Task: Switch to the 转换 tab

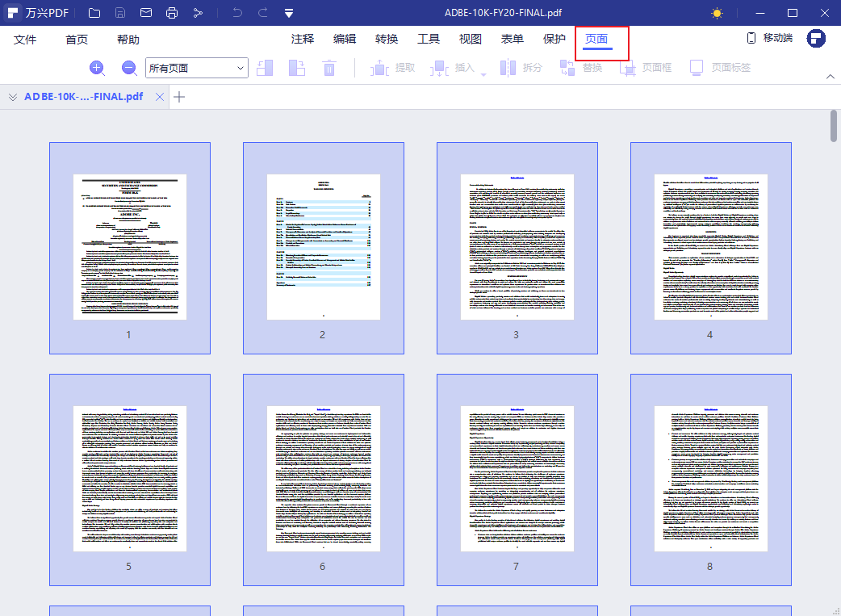Action: pyautogui.click(x=387, y=40)
